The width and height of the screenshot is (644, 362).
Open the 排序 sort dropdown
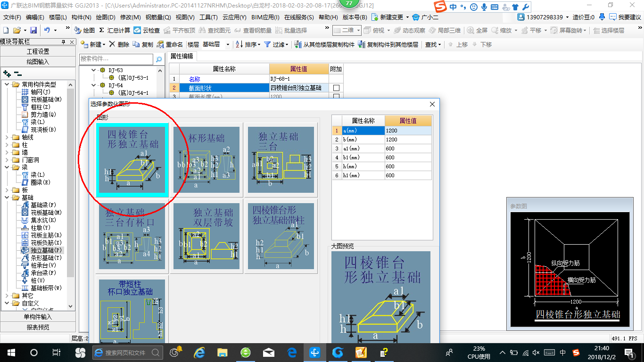point(248,44)
